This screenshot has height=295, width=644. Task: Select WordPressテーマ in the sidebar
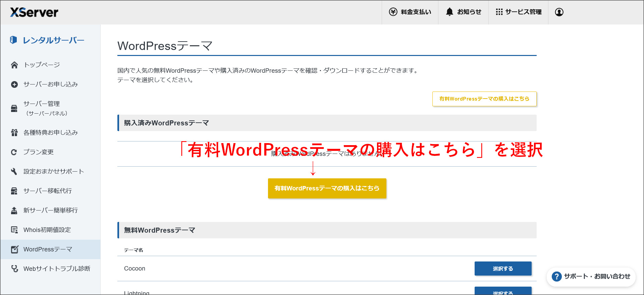[x=50, y=249]
